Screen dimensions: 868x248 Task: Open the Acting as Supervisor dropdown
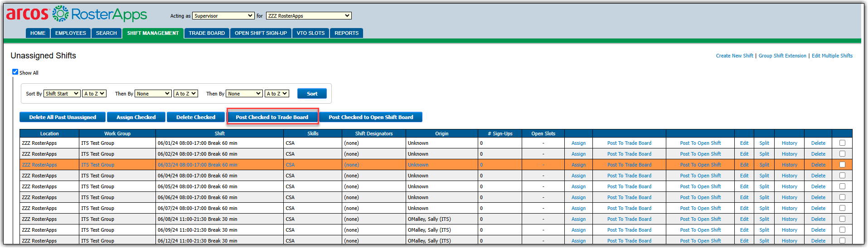pyautogui.click(x=223, y=16)
